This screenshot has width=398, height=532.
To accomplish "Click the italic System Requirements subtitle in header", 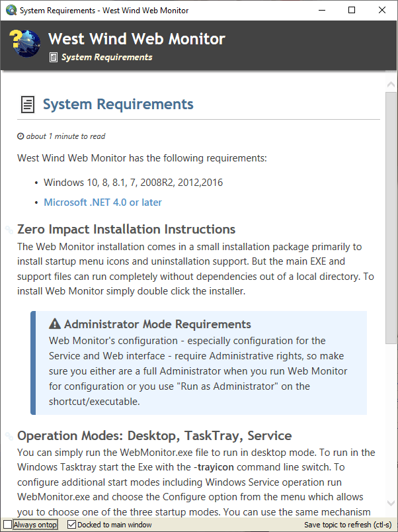I will [107, 58].
